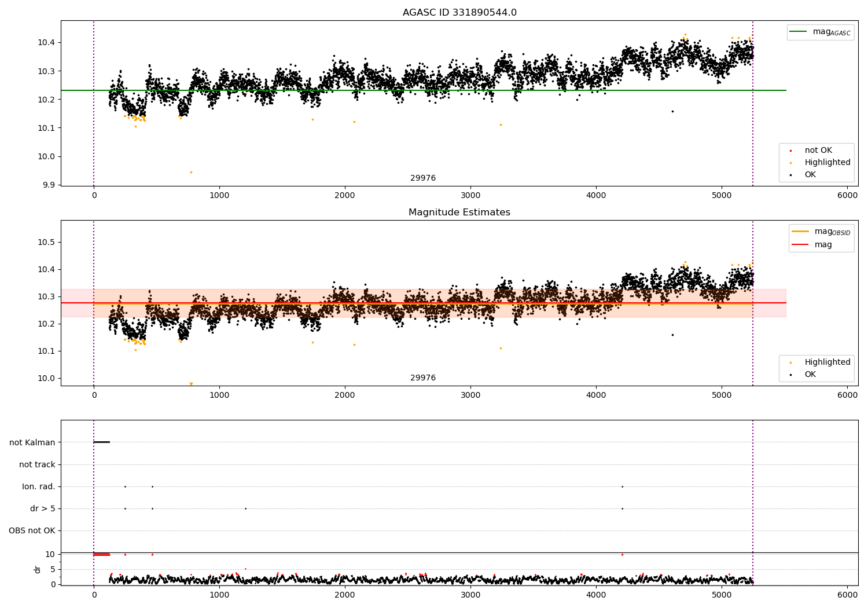Screen dimensions: 868x608
Task: Click the "dr" axis label
Action: pos(38,569)
